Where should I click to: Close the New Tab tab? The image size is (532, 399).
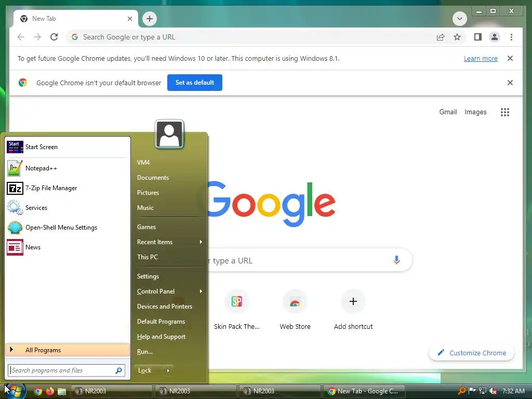tap(129, 19)
